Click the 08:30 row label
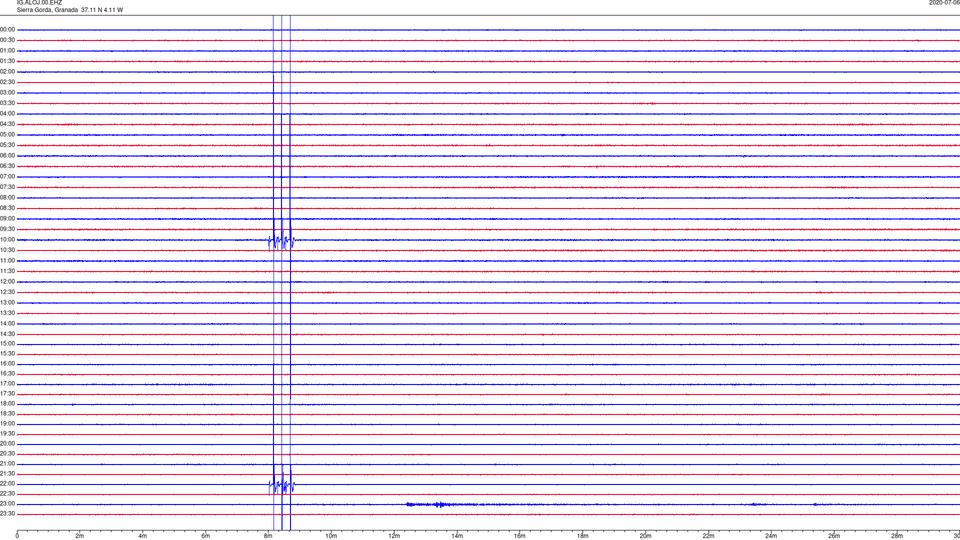The image size is (960, 540). (7, 208)
